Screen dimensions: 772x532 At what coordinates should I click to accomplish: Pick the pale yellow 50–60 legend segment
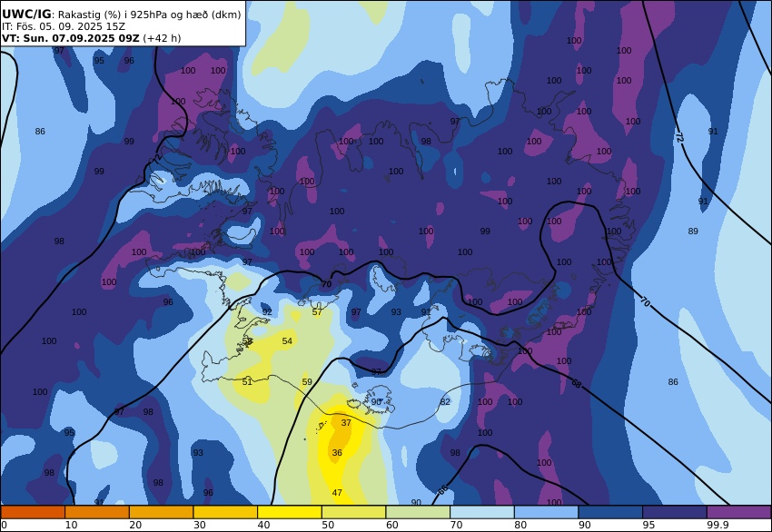353,512
